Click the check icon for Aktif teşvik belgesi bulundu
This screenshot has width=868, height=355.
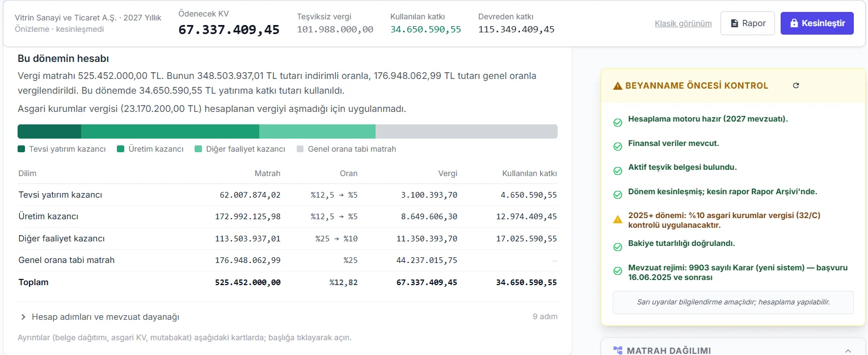[x=618, y=171]
